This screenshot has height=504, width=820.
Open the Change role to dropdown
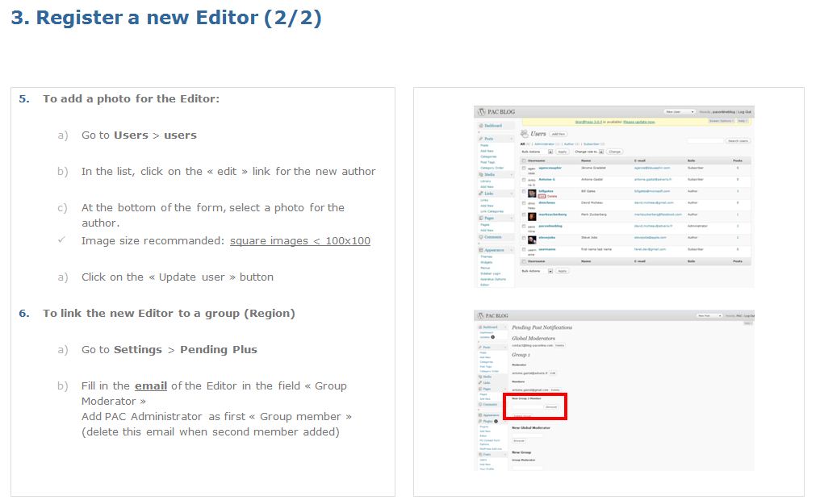click(589, 152)
